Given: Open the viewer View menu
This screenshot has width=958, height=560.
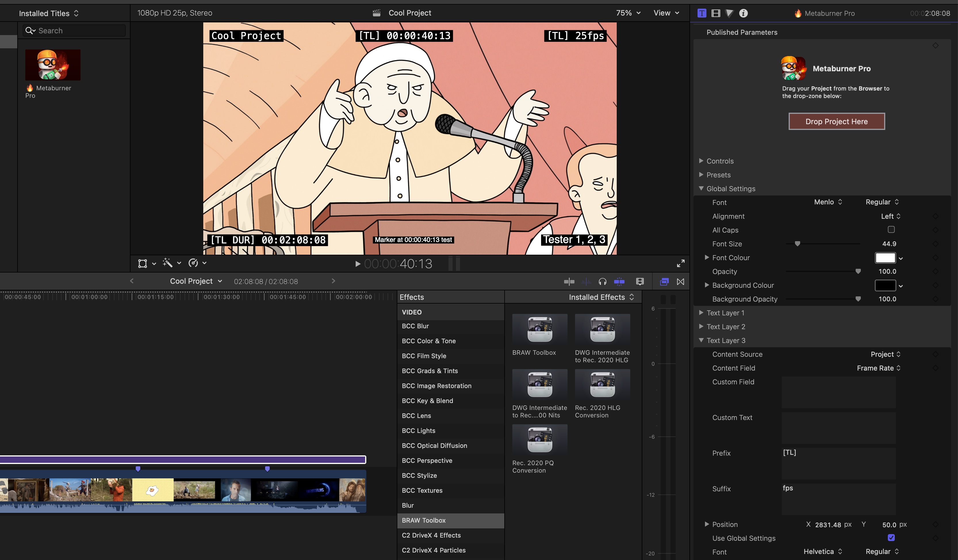Looking at the screenshot, I should (666, 13).
